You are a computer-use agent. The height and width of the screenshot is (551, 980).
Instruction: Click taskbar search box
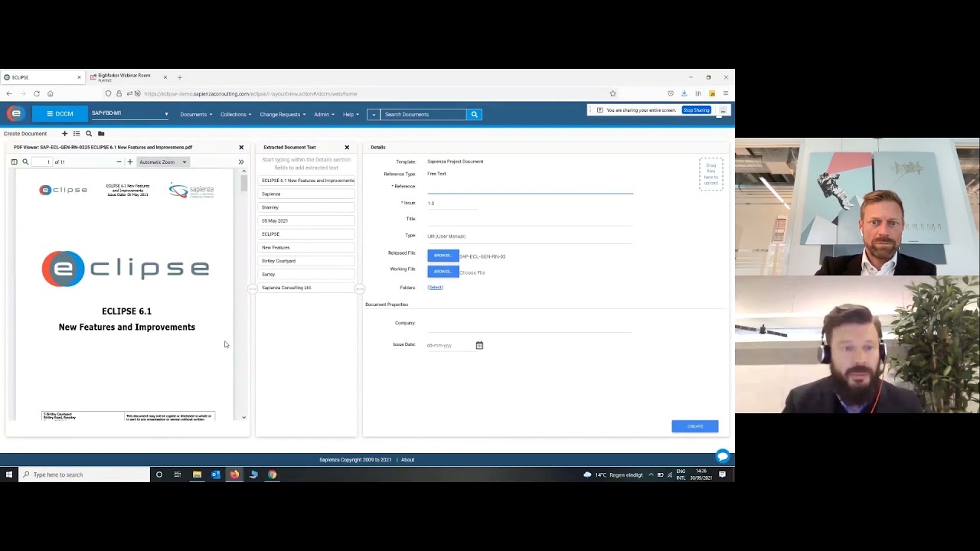pyautogui.click(x=84, y=474)
